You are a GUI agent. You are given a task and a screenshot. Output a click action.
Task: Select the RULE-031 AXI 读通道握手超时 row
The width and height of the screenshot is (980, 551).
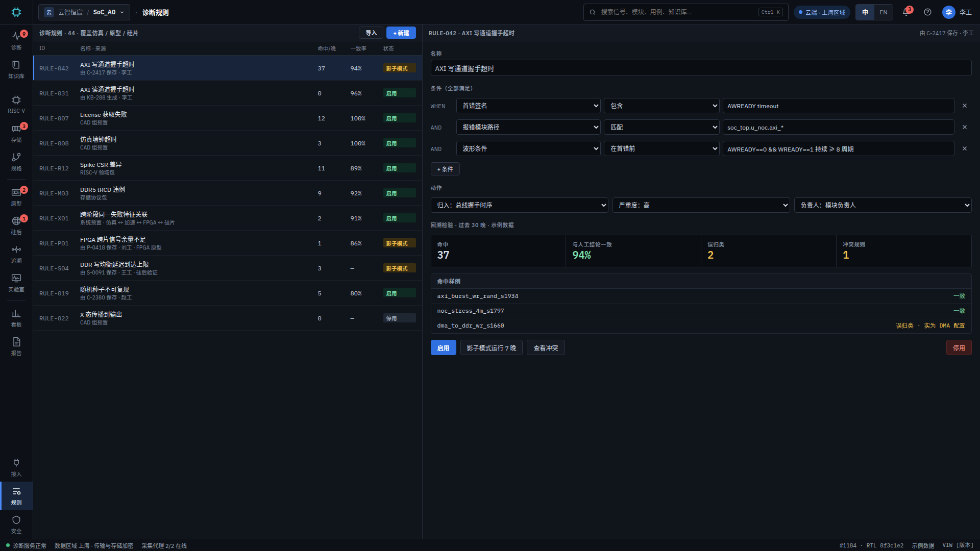click(228, 93)
